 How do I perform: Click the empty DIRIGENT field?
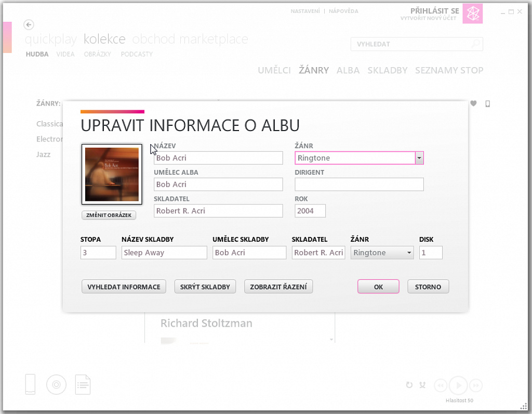pos(359,185)
